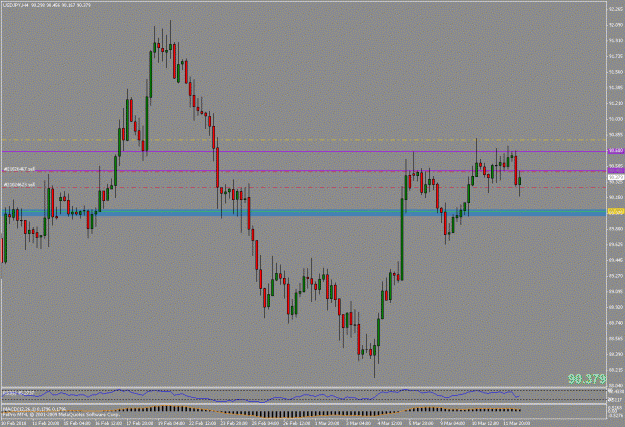The height and width of the screenshot is (427, 625).
Task: Click the white current price tag on scale
Action: click(616, 177)
